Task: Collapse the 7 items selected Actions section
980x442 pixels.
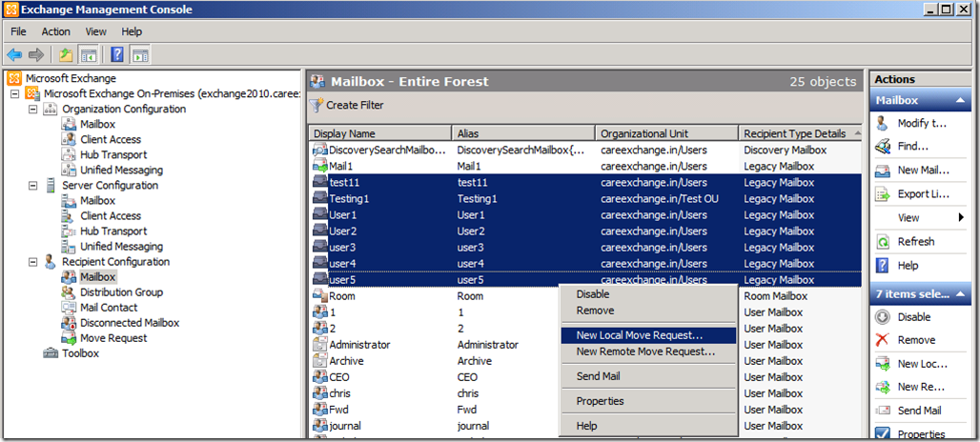Action: pos(959,293)
